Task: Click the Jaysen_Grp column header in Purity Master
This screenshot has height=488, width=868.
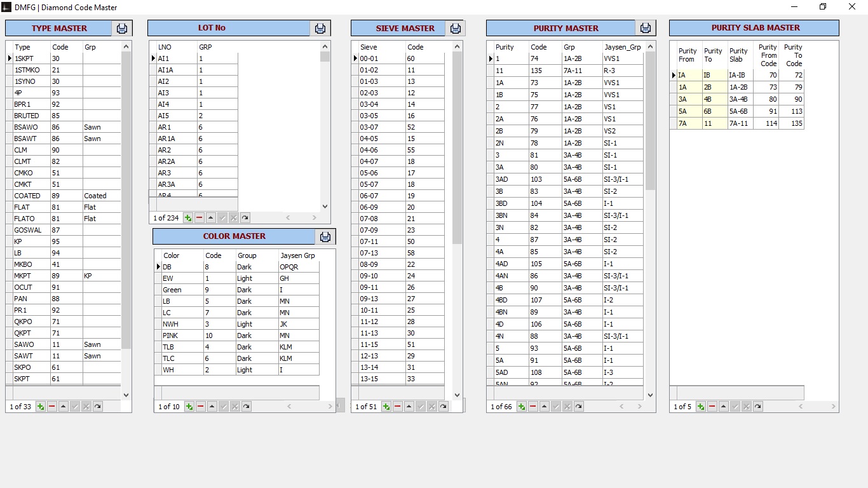Action: coord(623,47)
